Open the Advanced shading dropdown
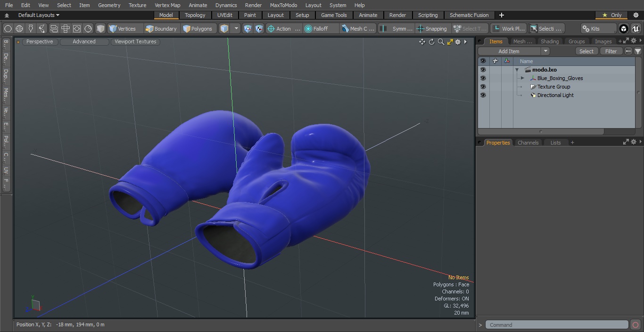 pos(84,41)
